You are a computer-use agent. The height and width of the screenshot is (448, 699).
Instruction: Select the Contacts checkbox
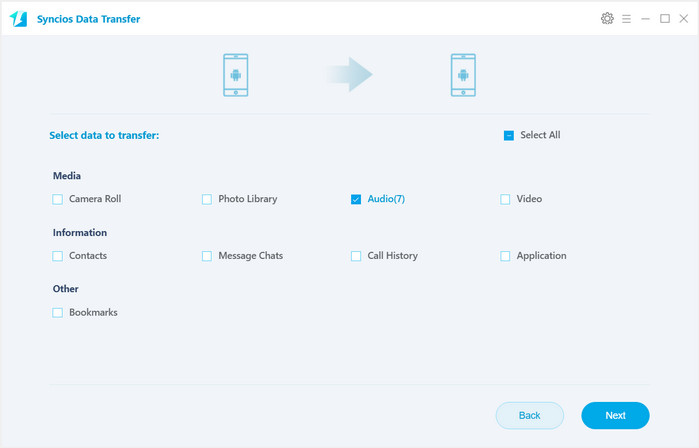58,256
